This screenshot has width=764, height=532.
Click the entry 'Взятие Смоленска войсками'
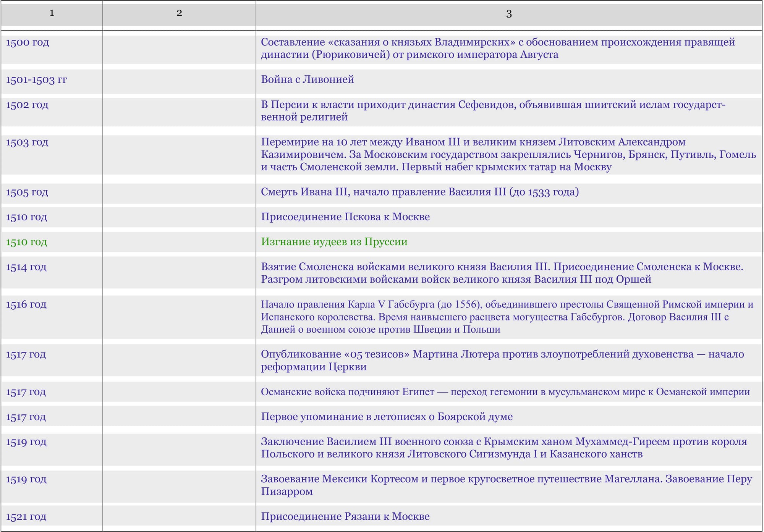[x=502, y=273]
